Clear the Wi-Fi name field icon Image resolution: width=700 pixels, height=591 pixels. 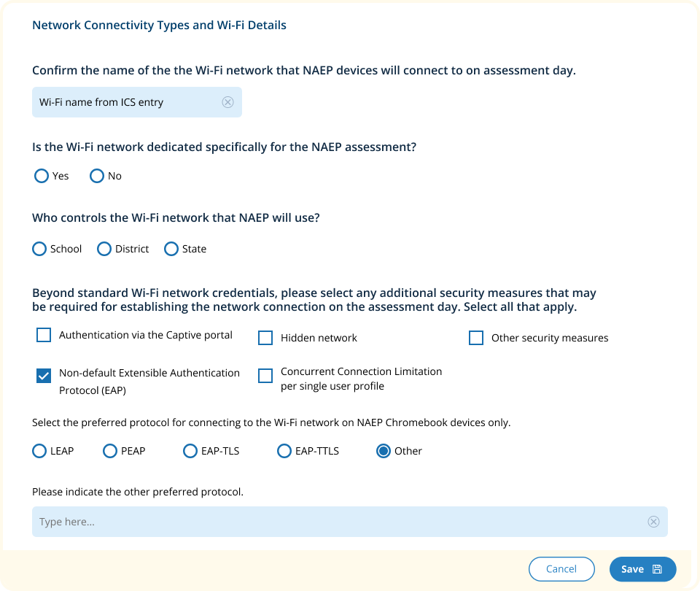pos(227,102)
